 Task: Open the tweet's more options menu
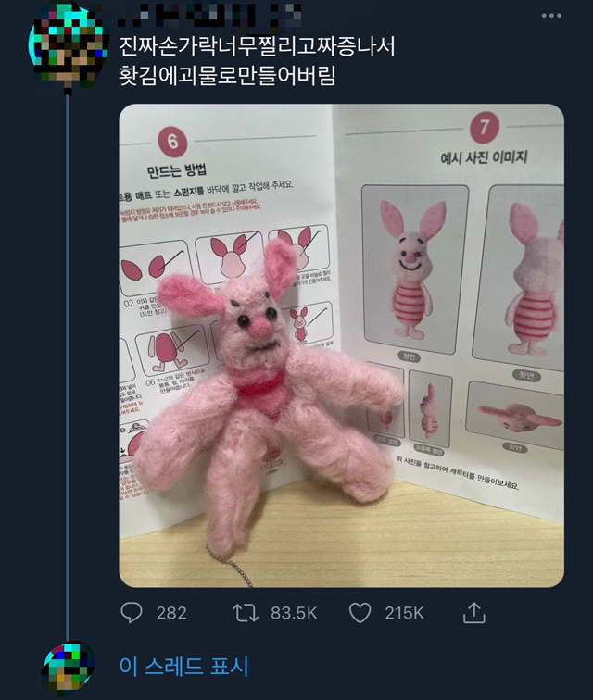point(551,16)
